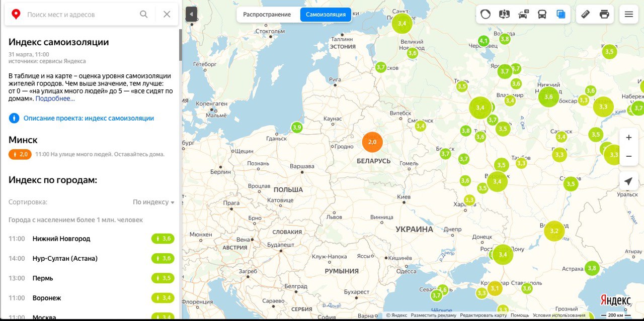644x321 pixels.
Task: Click the 3,9 marker near Kaliningrad
Action: tap(297, 128)
